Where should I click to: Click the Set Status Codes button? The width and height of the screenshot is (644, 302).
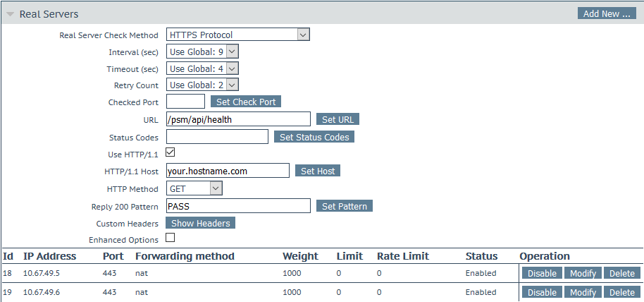[x=314, y=137]
